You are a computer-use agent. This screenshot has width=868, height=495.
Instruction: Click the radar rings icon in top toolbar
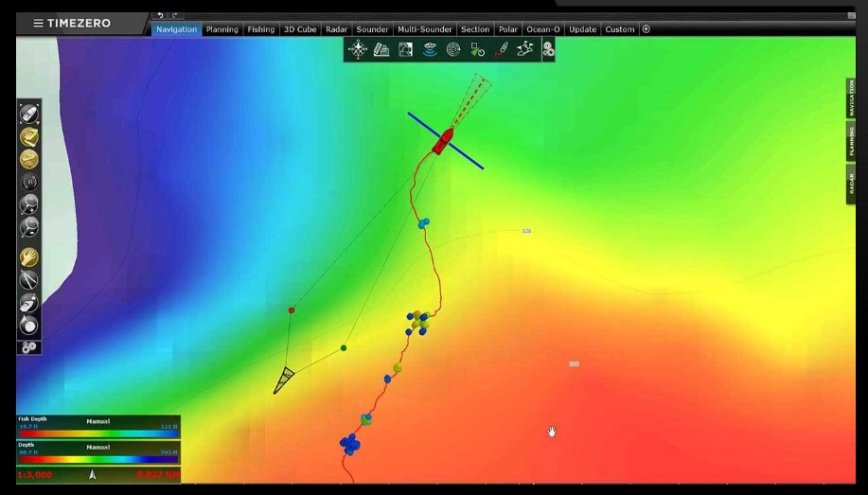tap(453, 50)
